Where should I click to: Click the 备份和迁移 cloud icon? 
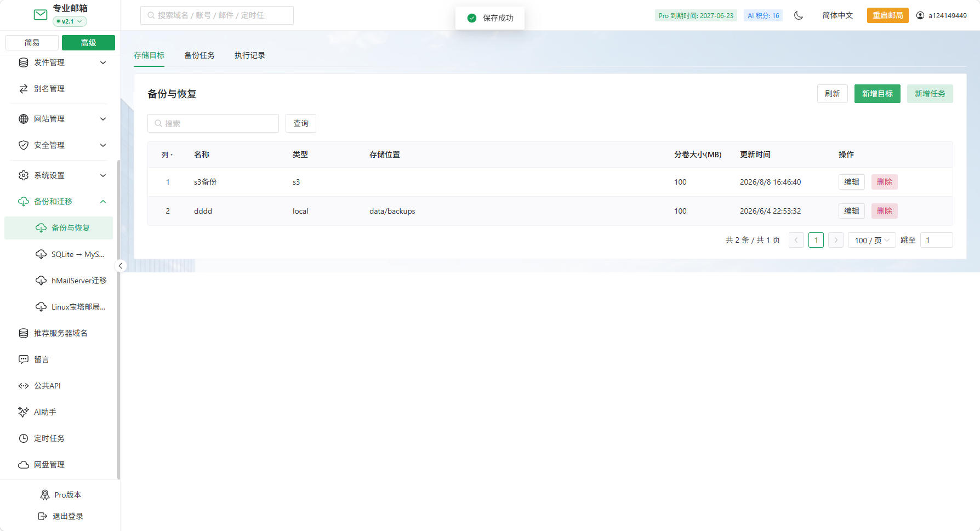[x=24, y=202]
